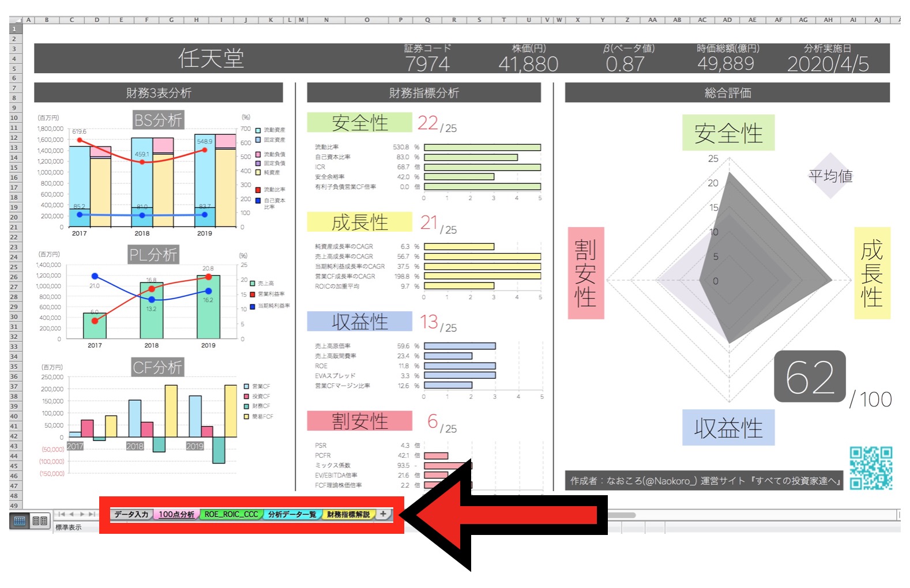This screenshot has width=910, height=588.
Task: Select column header AD
Action: pyautogui.click(x=727, y=20)
